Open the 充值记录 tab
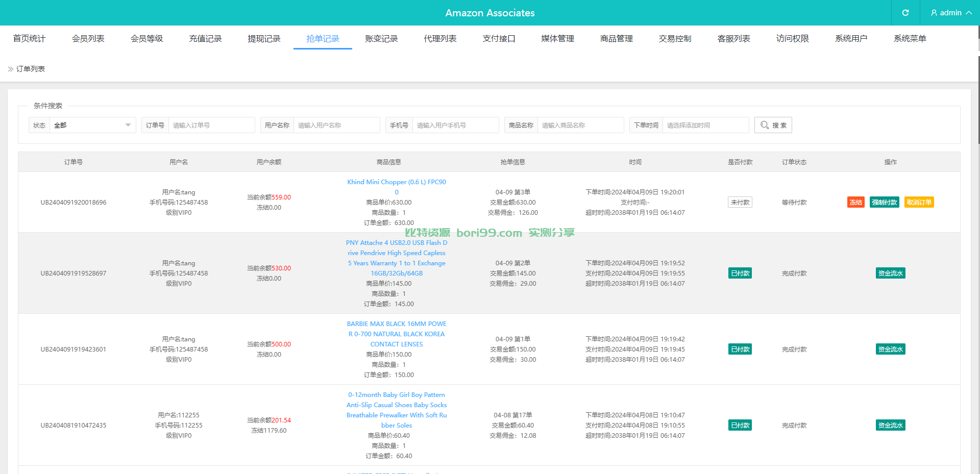The height and width of the screenshot is (474, 980). [205, 39]
